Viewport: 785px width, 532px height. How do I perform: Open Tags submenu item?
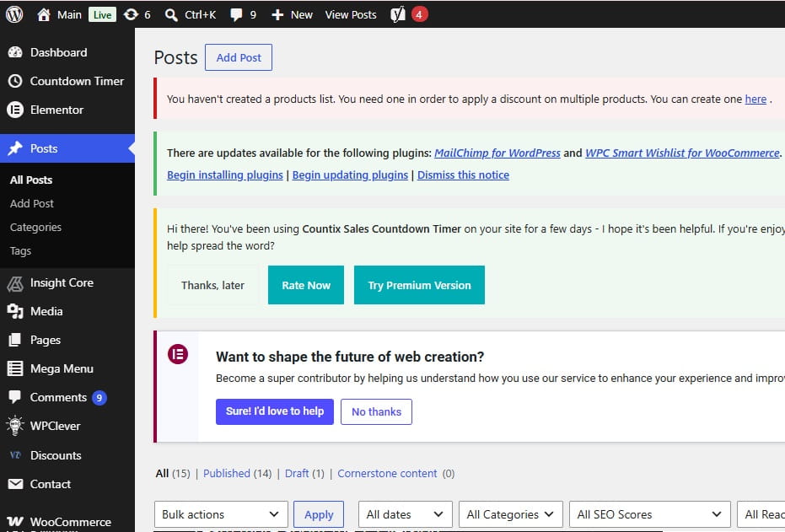(20, 250)
